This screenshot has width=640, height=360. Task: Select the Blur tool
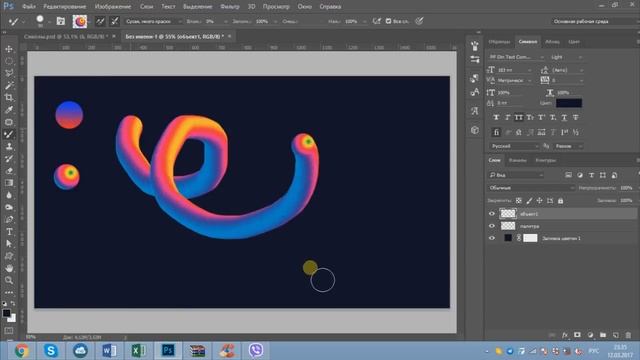[x=9, y=195]
